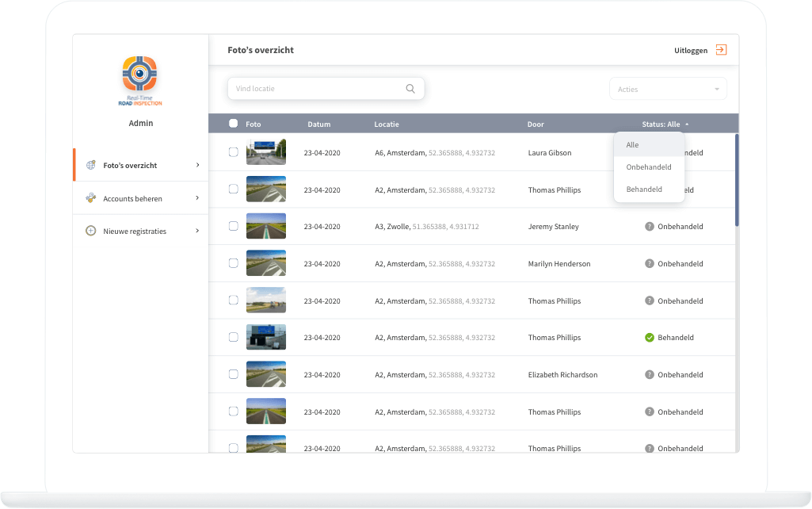Click the name Marilyn Henderson
The image size is (812, 509).
point(558,264)
